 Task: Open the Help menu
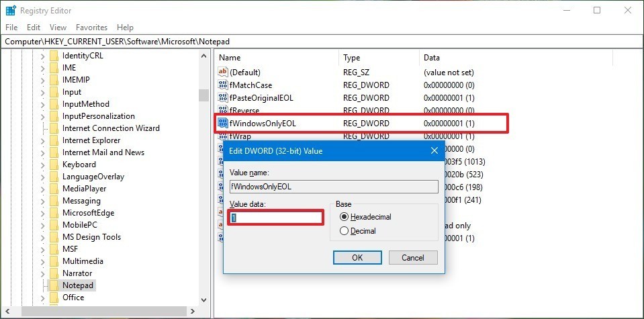(x=125, y=28)
